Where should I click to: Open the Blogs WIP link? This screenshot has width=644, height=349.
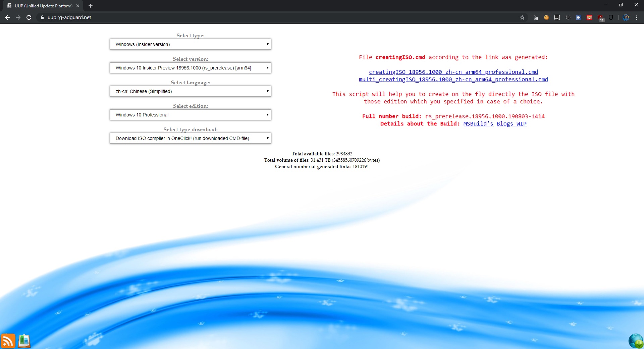click(x=512, y=123)
